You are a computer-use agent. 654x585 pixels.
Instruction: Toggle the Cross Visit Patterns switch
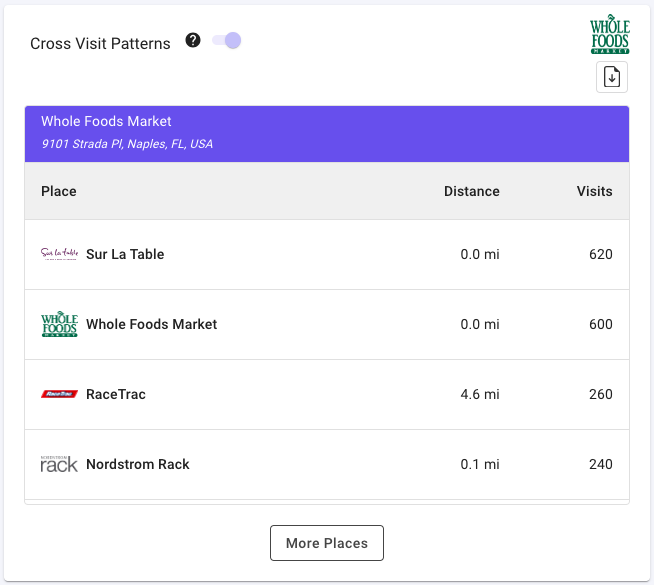click(x=227, y=41)
